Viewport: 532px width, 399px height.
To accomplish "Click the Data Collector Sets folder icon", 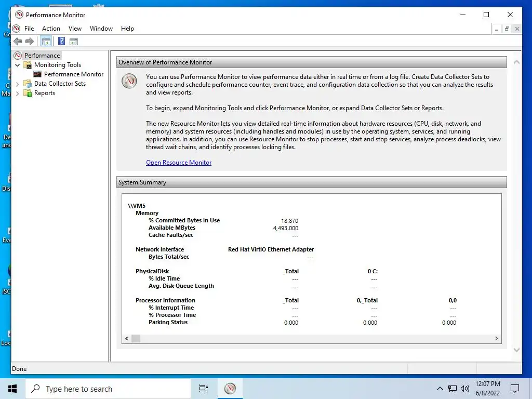I will pos(28,84).
